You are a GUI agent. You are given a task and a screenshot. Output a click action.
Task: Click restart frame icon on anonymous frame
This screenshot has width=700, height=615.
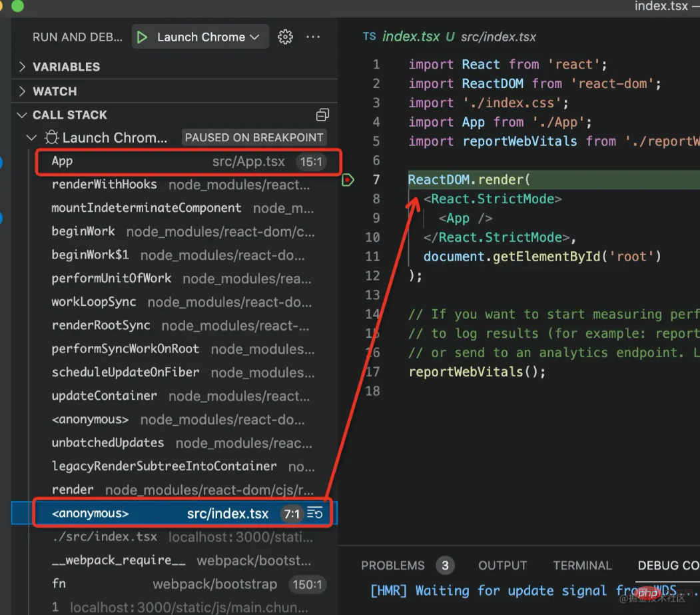tap(315, 513)
